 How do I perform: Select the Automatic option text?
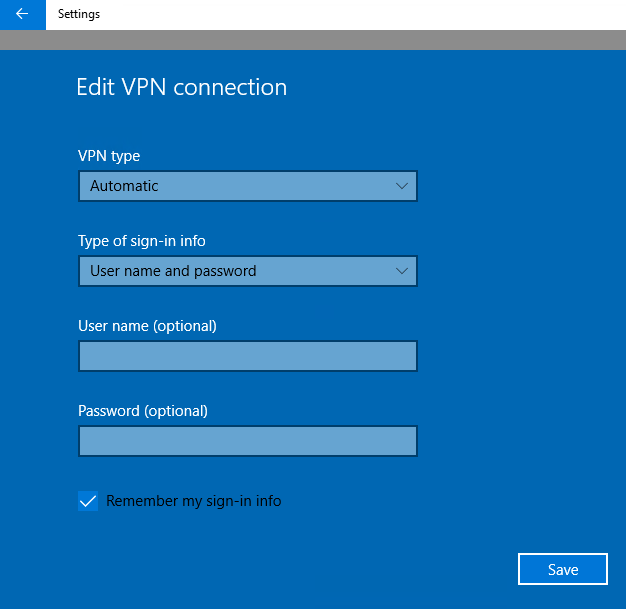point(124,186)
